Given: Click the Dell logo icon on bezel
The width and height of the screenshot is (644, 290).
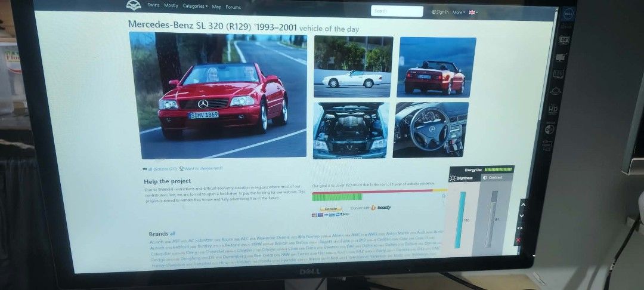Looking at the screenshot, I should click(567, 14).
